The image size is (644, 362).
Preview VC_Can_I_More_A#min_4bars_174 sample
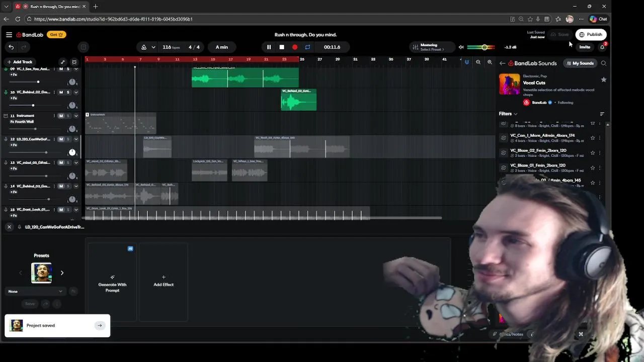pyautogui.click(x=504, y=138)
